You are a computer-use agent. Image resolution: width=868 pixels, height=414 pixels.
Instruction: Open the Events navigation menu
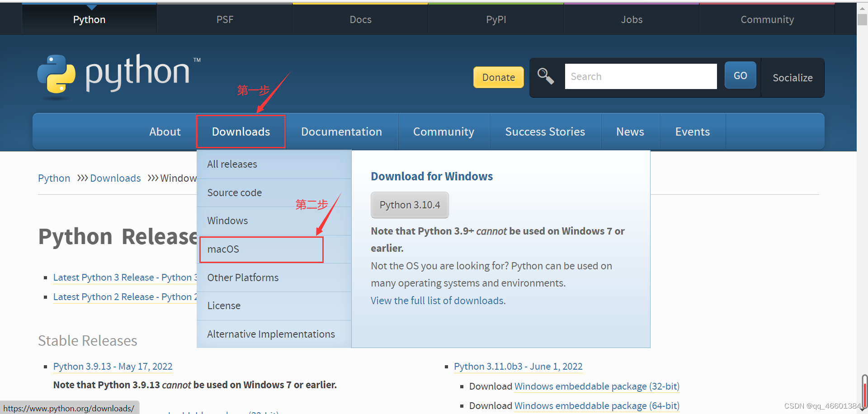[693, 132]
